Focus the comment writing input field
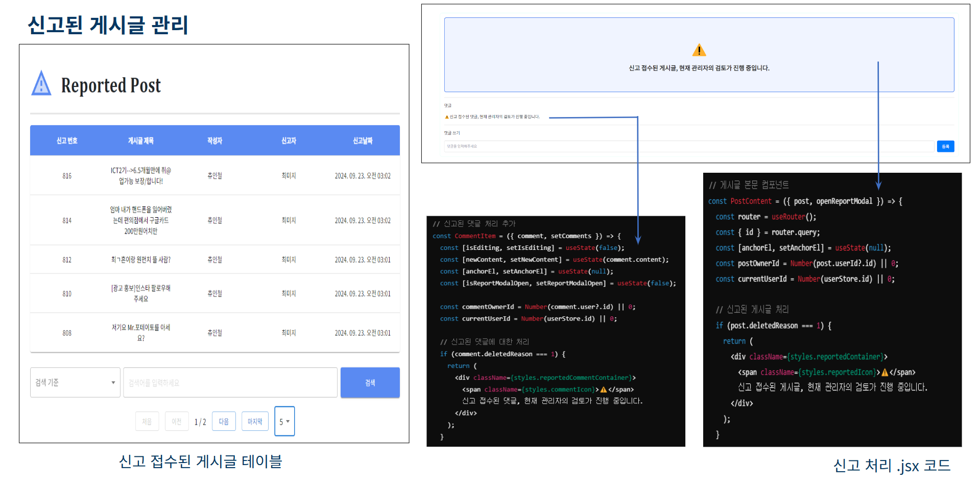Image resolution: width=980 pixels, height=484 pixels. click(x=688, y=147)
